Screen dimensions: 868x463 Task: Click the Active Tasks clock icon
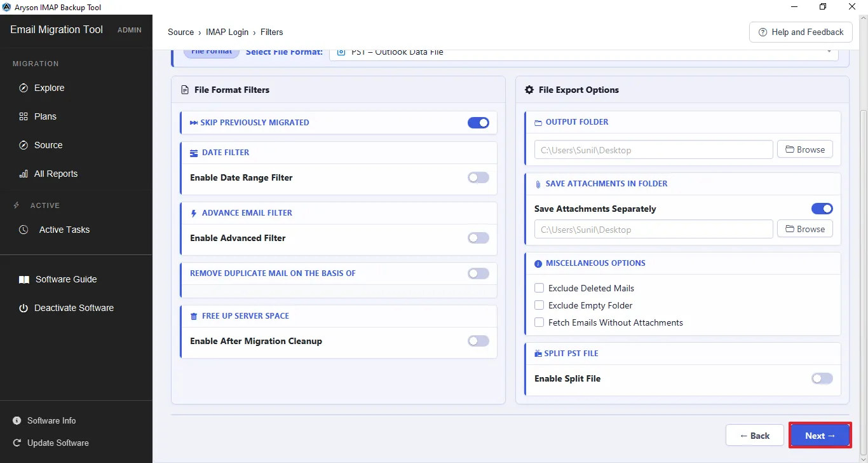(24, 230)
